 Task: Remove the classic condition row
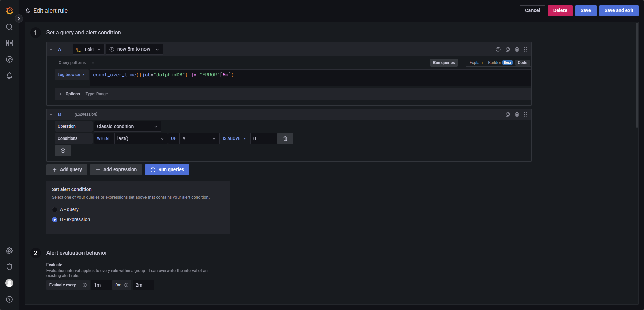pyautogui.click(x=285, y=138)
